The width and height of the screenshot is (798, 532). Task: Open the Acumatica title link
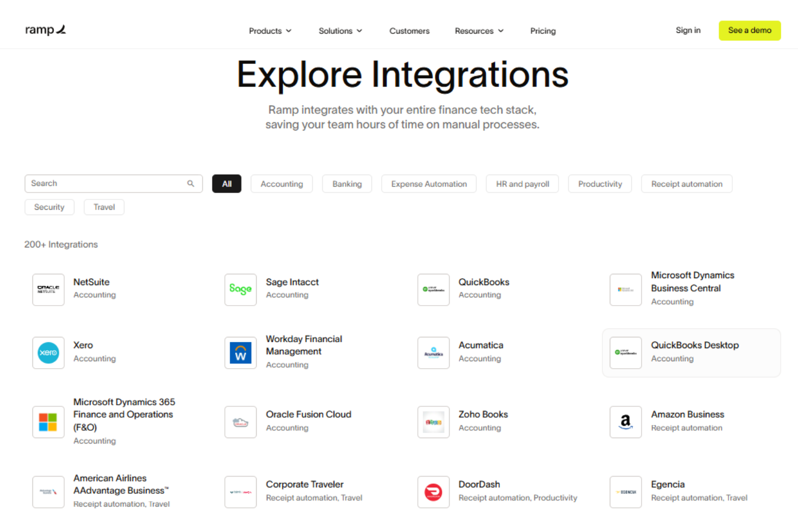coord(481,345)
